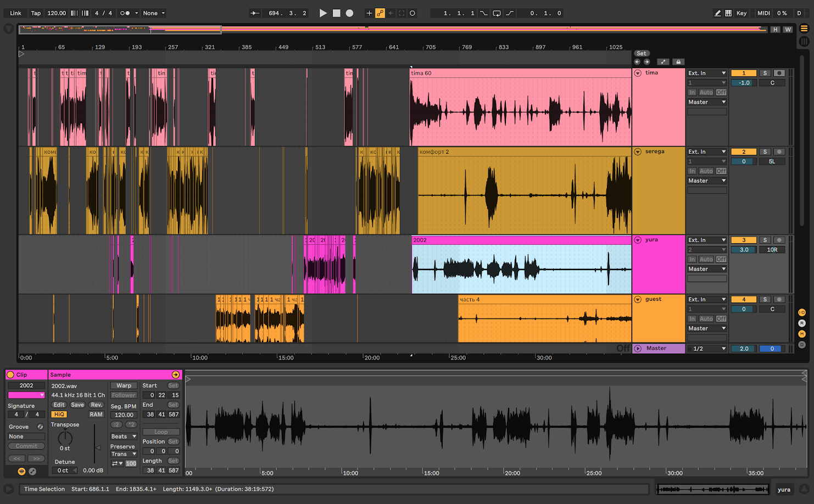The image size is (814, 504).
Task: Solo the tima track
Action: 765,73
